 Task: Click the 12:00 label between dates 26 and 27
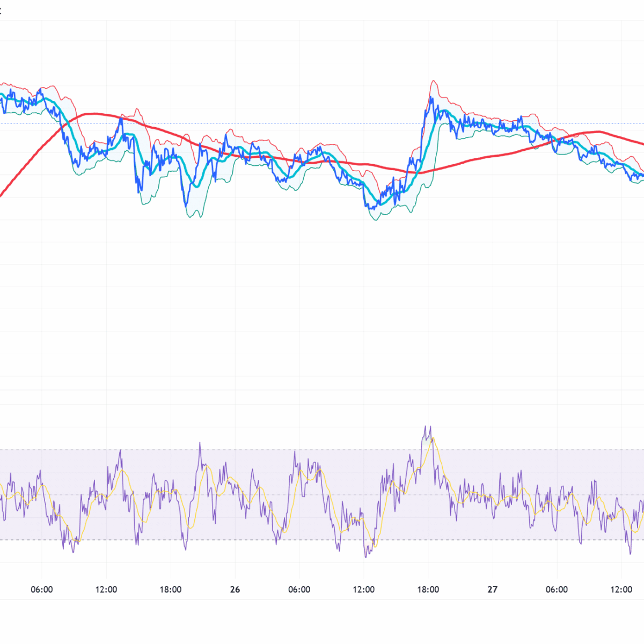(x=363, y=589)
